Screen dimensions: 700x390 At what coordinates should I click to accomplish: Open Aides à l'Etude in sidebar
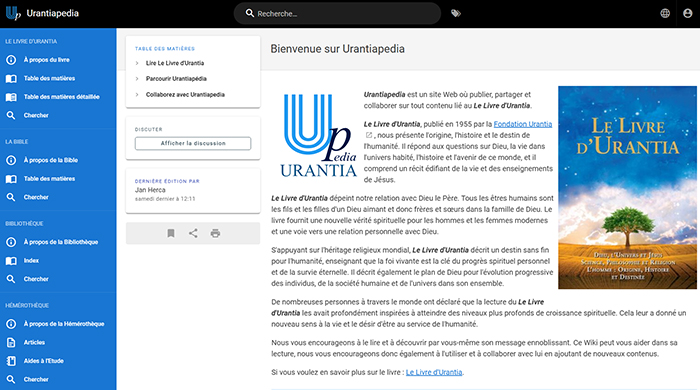[x=43, y=361]
